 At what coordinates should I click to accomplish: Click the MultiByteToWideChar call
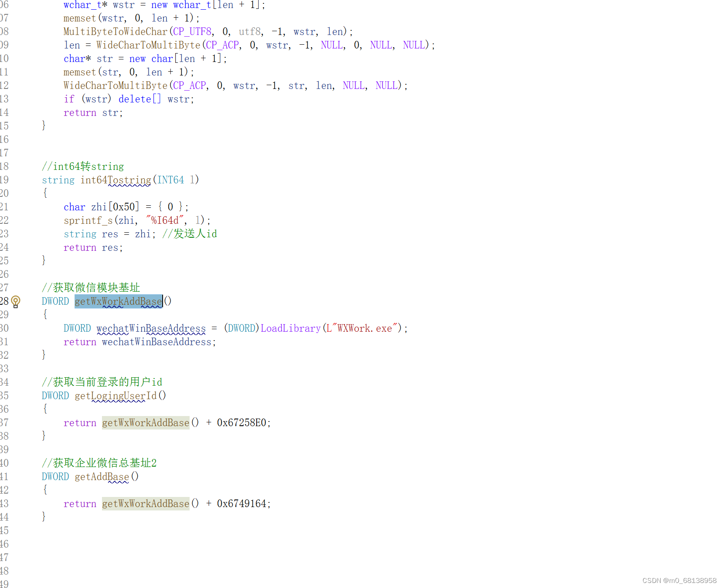[x=115, y=32]
